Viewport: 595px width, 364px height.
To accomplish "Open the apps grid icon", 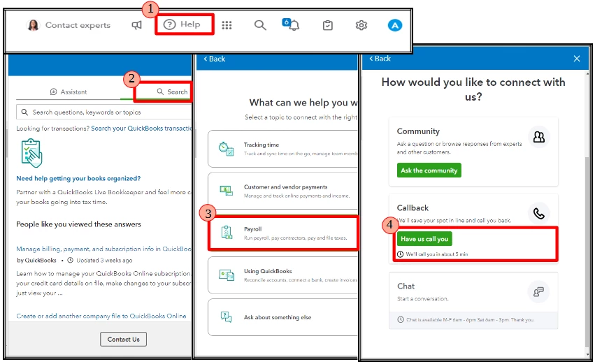I will 227,25.
